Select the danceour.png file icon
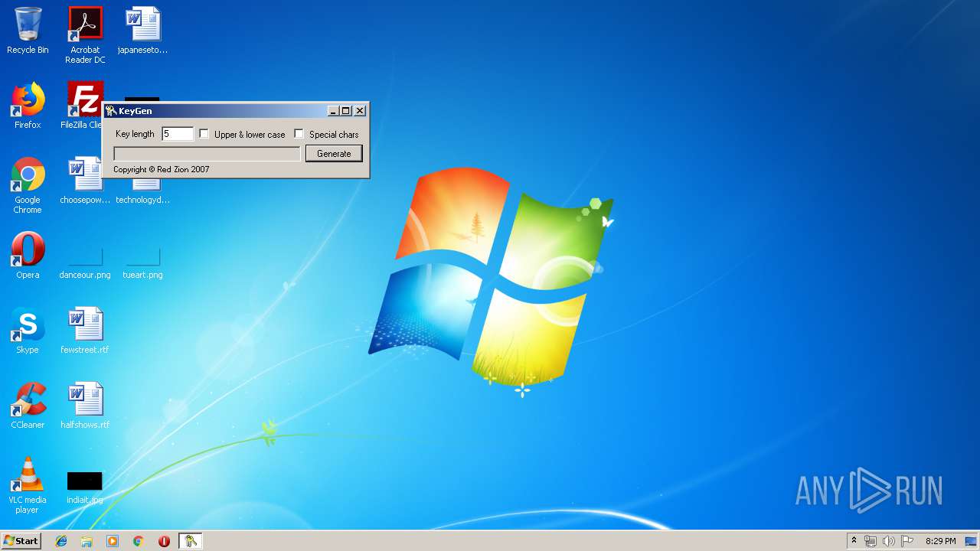Screen dimensions: 980x551 (85, 264)
